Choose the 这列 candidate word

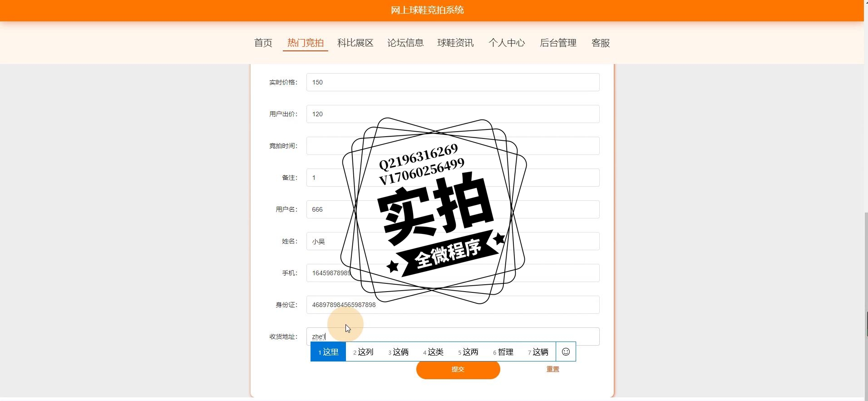click(x=363, y=352)
